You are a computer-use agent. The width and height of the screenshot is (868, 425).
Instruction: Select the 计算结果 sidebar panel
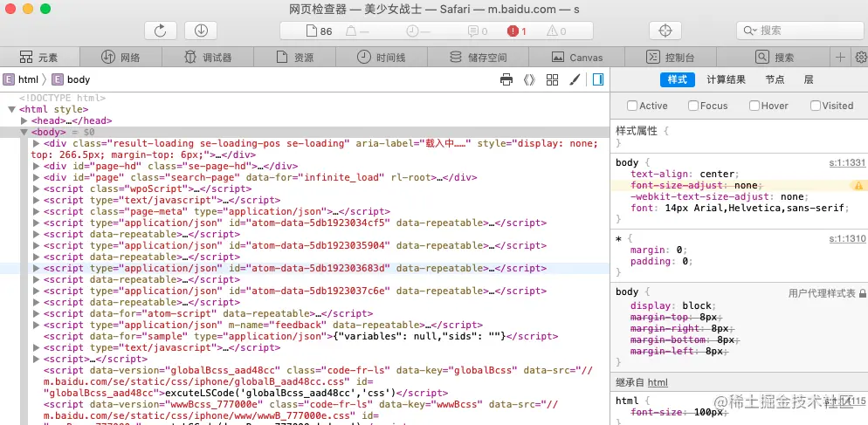726,79
